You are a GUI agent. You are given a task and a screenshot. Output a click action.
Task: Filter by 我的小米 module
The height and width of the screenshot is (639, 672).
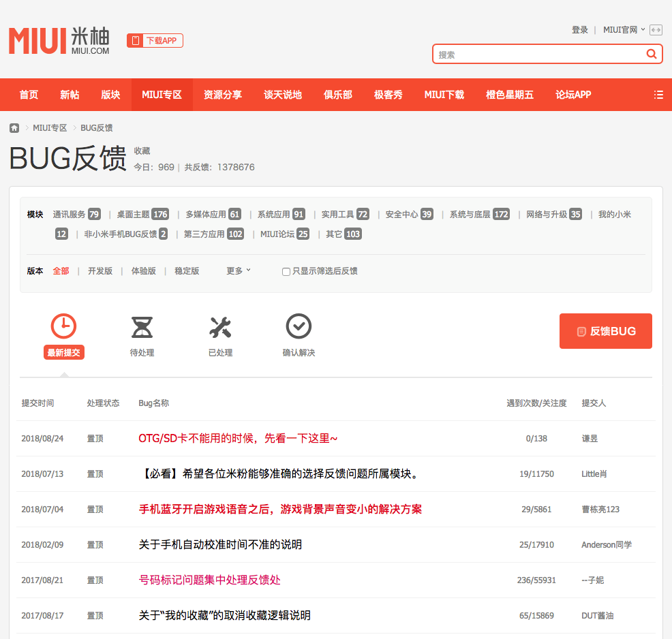pyautogui.click(x=615, y=214)
